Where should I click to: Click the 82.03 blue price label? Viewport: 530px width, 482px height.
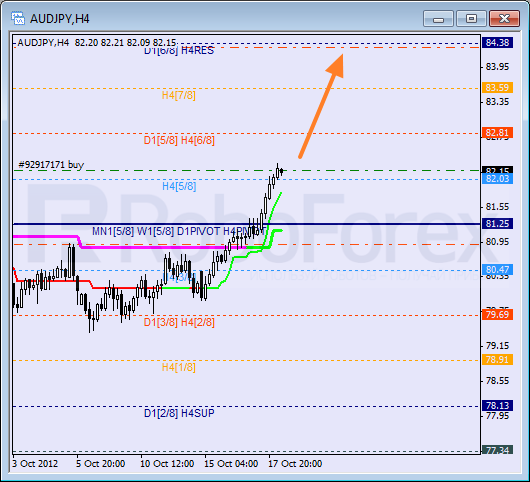[x=497, y=178]
